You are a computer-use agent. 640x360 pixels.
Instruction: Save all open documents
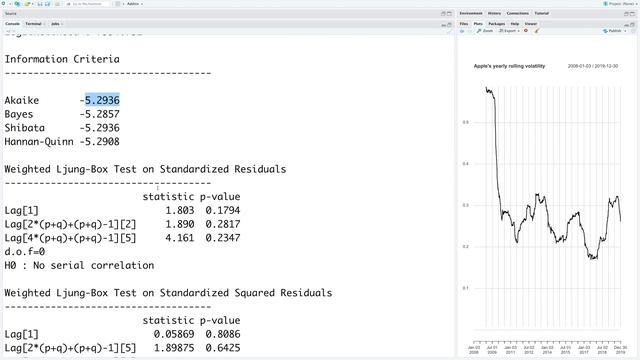click(47, 4)
